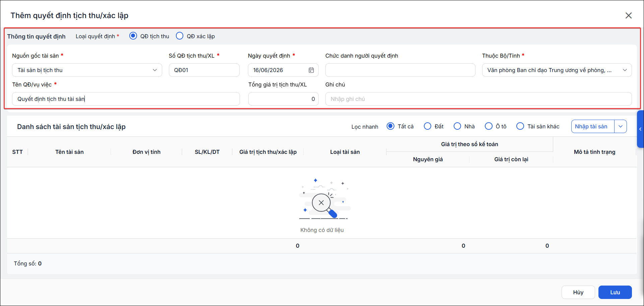Click the Tổng số: 0 label
The height and width of the screenshot is (306, 644).
tap(28, 263)
